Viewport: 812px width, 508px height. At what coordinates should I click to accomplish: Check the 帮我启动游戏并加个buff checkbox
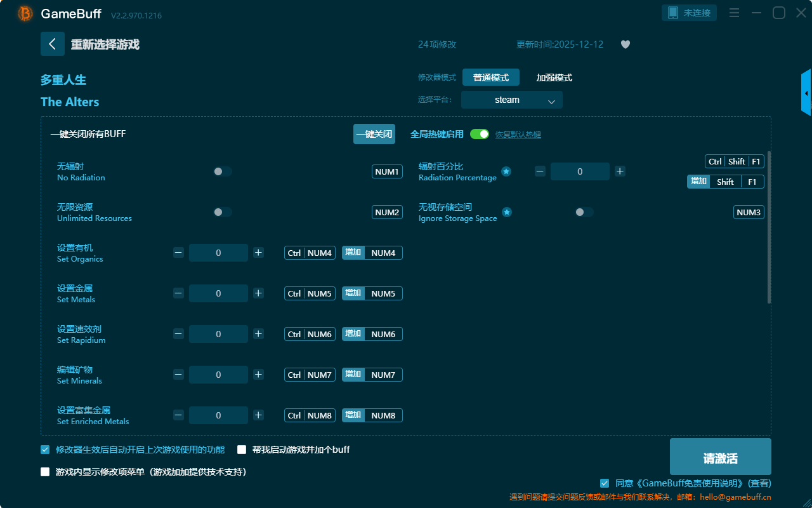[242, 450]
